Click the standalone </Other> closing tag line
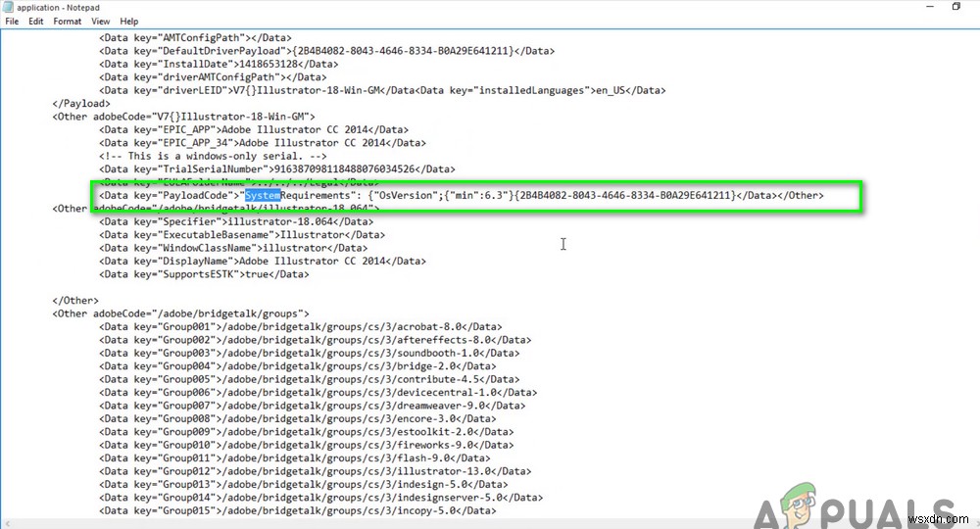 pos(75,301)
